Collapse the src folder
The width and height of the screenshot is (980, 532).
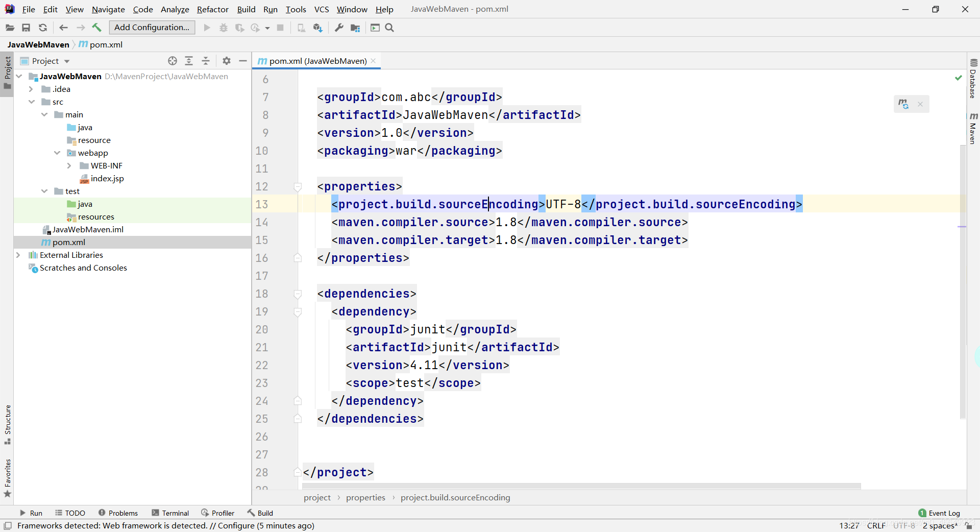(32, 102)
